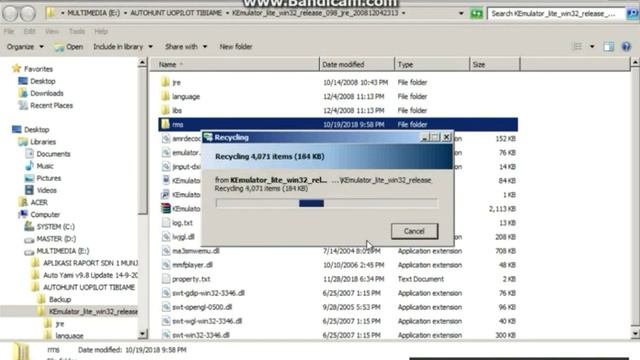Open address bar history dropdown arrow

point(461,13)
